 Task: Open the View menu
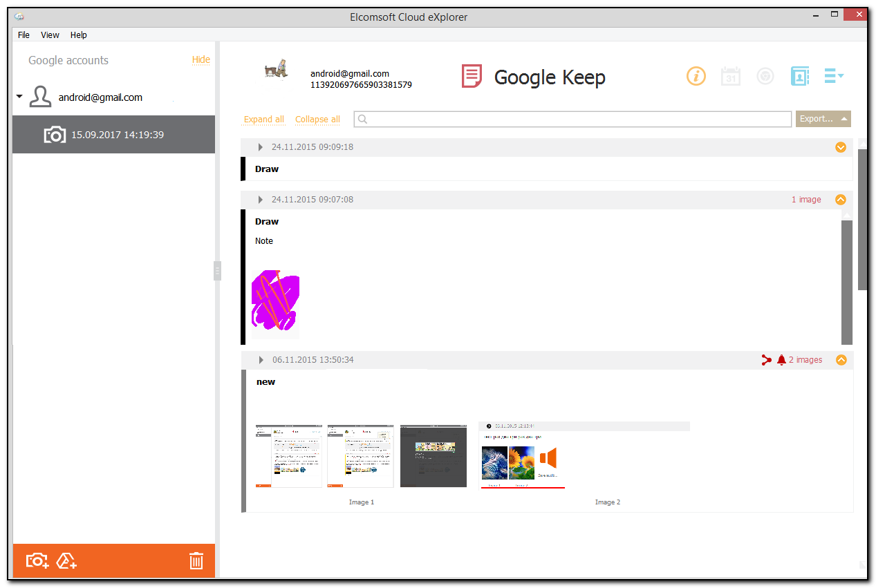point(49,35)
